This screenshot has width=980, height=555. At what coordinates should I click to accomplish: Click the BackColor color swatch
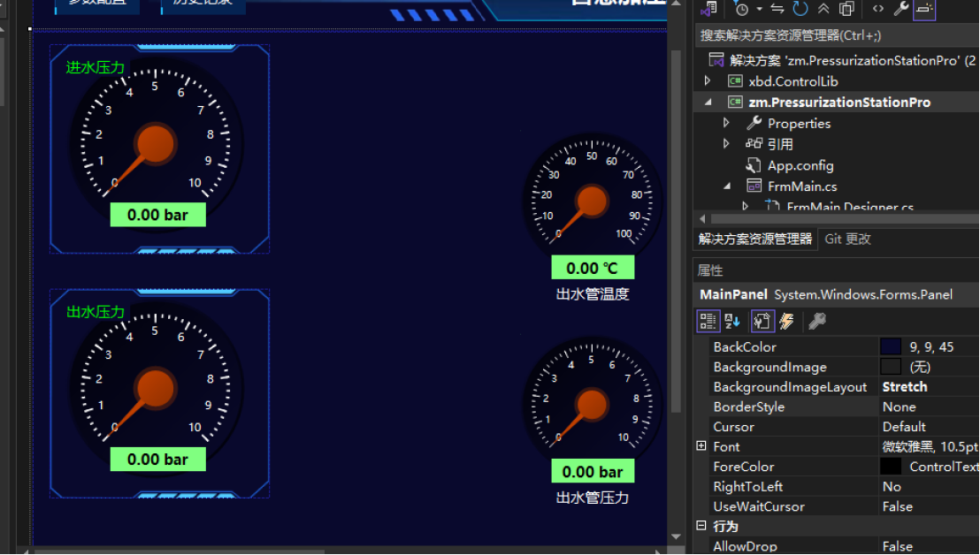[890, 346]
